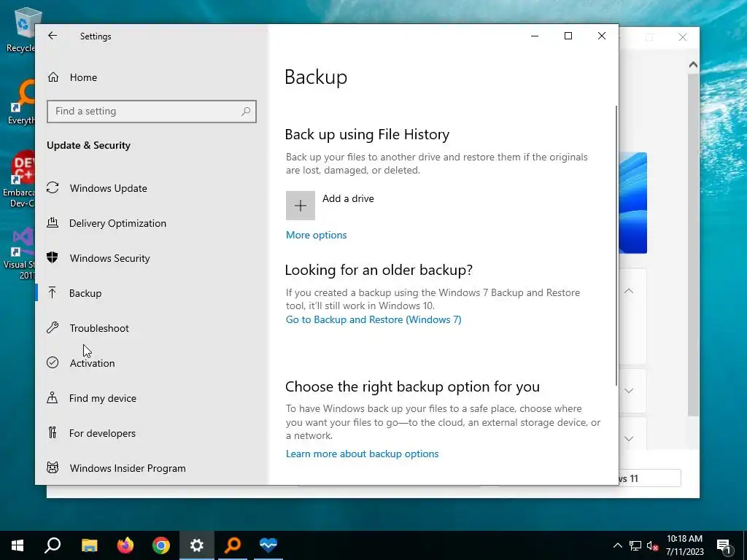This screenshot has height=560, width=747.
Task: Select the Everything desktop shortcut
Action: point(21,103)
